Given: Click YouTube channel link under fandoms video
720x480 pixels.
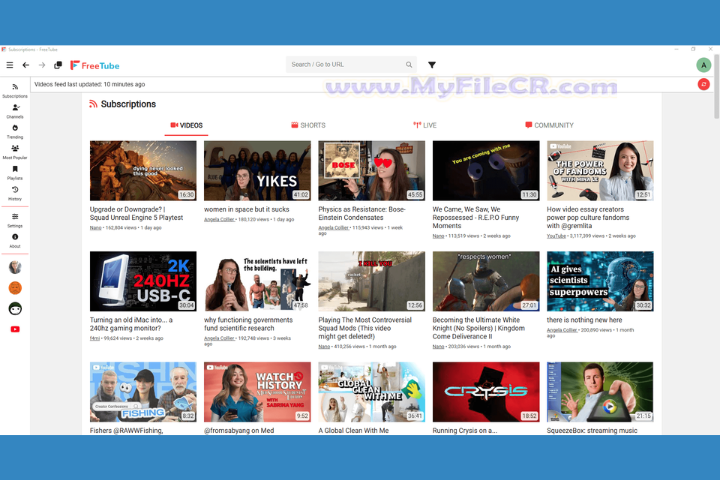Looking at the screenshot, I should pos(556,236).
